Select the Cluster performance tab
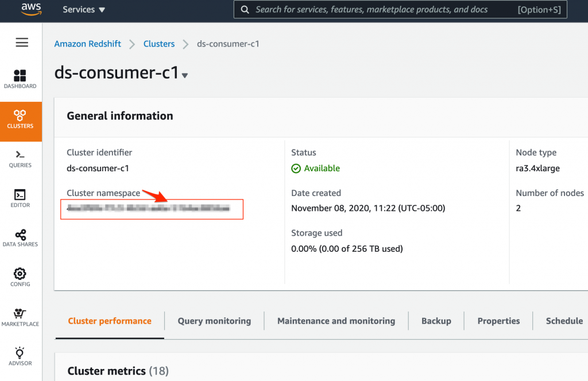Image resolution: width=588 pixels, height=381 pixels. pyautogui.click(x=110, y=321)
